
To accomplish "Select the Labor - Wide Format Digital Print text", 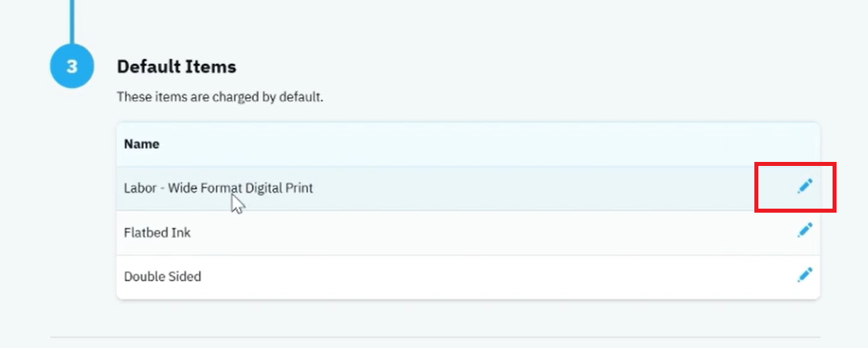I will tap(218, 188).
